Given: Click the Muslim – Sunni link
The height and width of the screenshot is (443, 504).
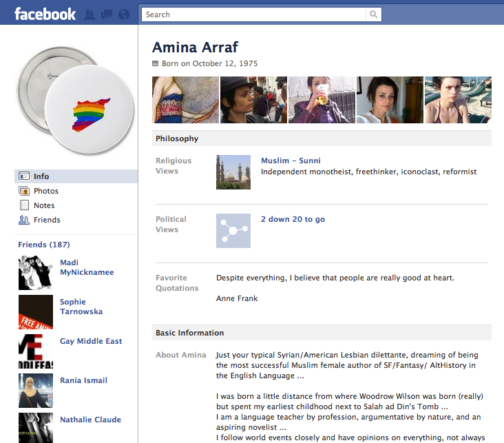Looking at the screenshot, I should coord(291,161).
